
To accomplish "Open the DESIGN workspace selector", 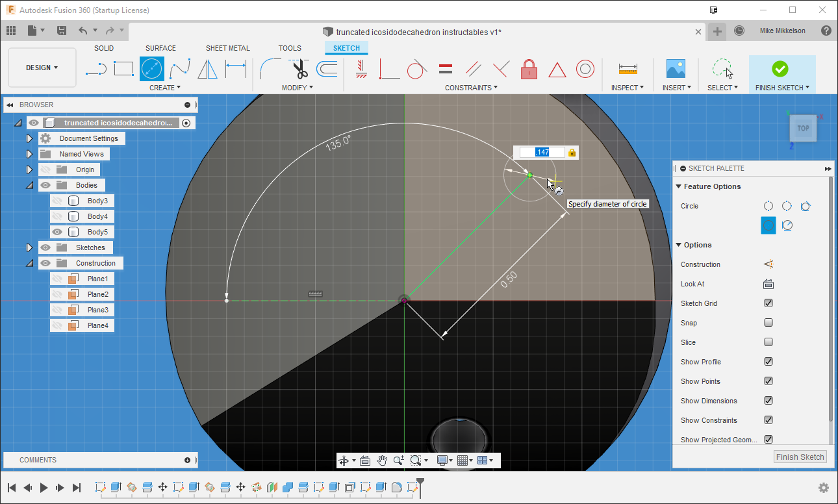I will point(42,67).
